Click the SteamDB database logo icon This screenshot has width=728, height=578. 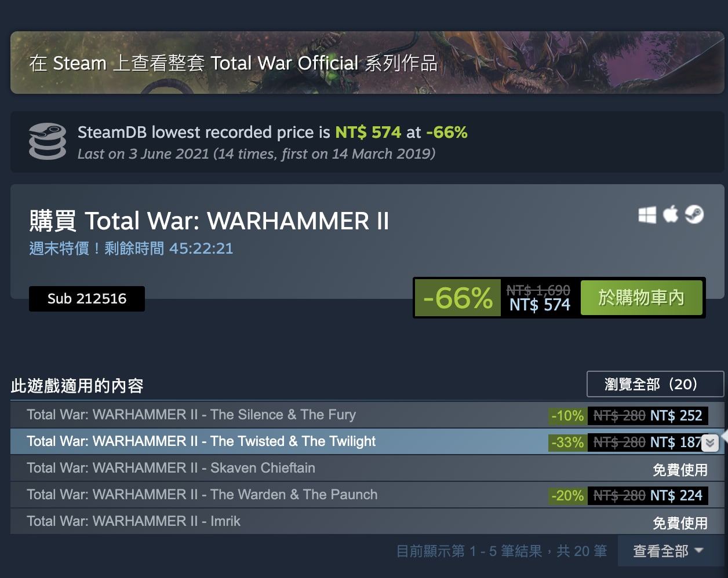tap(48, 141)
